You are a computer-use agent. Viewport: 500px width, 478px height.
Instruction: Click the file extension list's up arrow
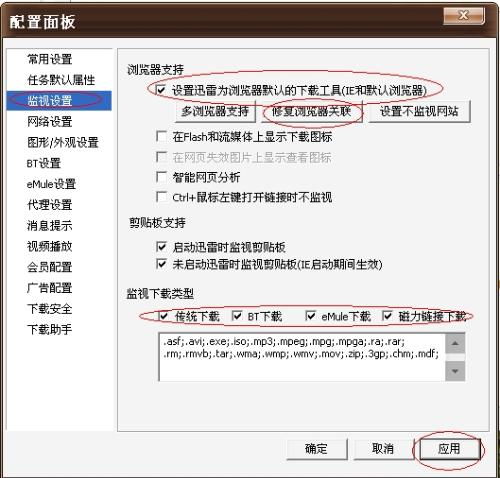pyautogui.click(x=455, y=343)
